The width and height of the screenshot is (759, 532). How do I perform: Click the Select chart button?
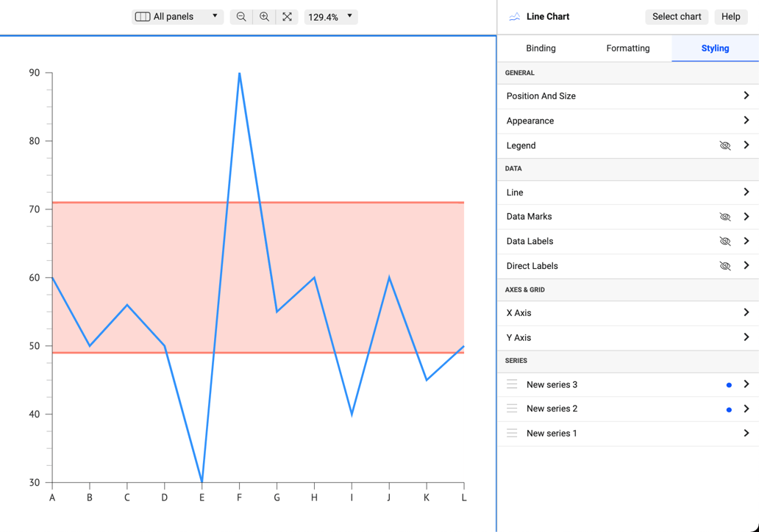click(676, 16)
